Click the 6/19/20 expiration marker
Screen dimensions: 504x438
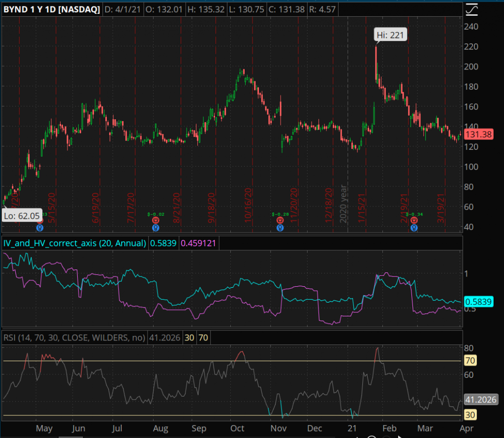pyautogui.click(x=95, y=208)
